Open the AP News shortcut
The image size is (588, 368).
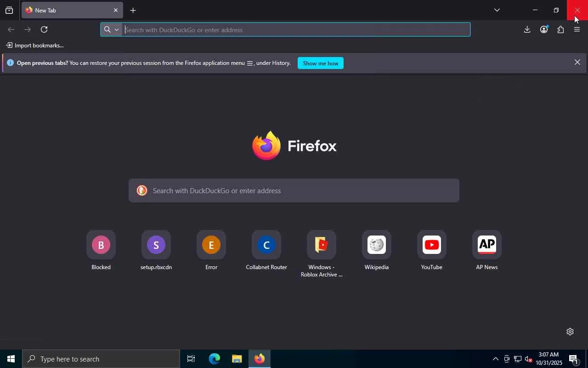487,250
